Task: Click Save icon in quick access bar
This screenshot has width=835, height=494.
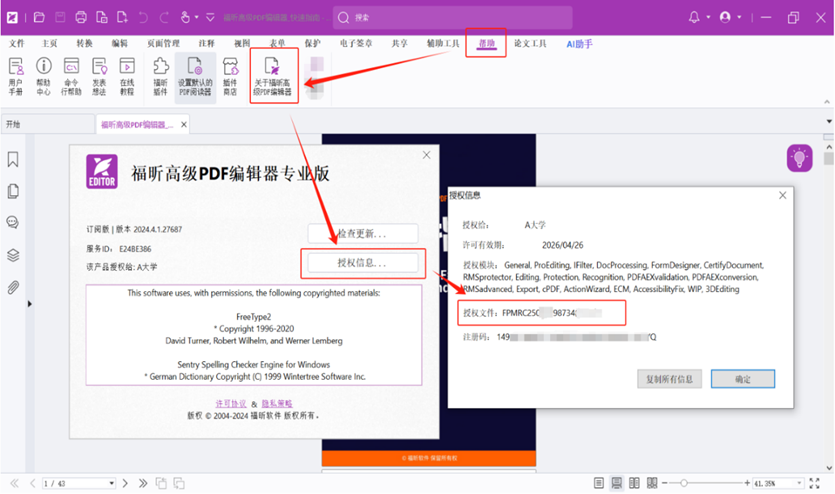Action: (60, 18)
